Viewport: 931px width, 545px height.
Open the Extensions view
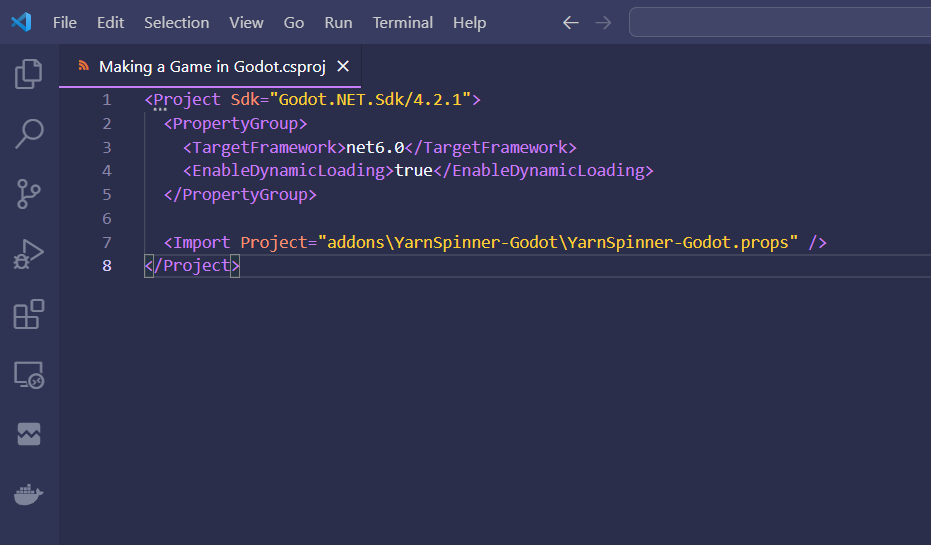[x=29, y=314]
